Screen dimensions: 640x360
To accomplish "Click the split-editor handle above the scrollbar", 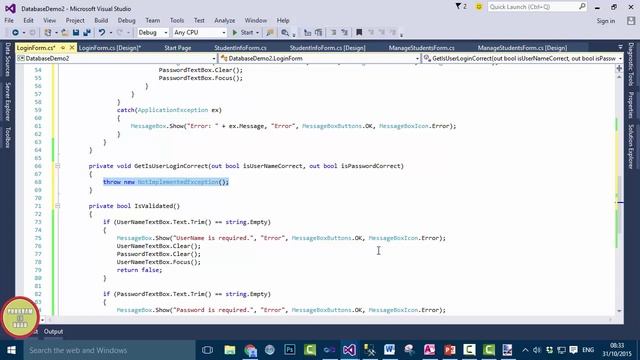I will 620,68.
